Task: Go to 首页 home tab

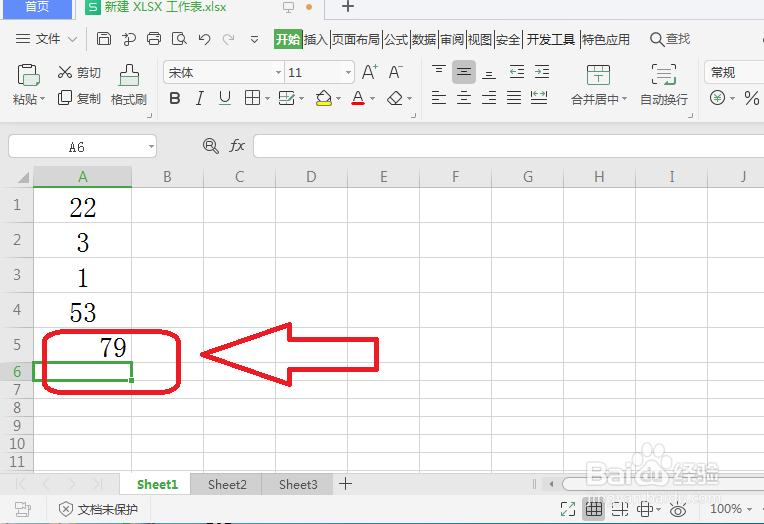Action: point(37,7)
